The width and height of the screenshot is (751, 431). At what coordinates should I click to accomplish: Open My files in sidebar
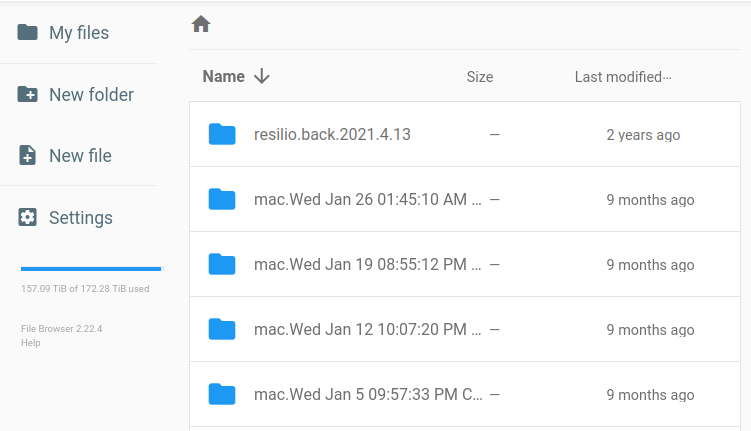(x=79, y=33)
